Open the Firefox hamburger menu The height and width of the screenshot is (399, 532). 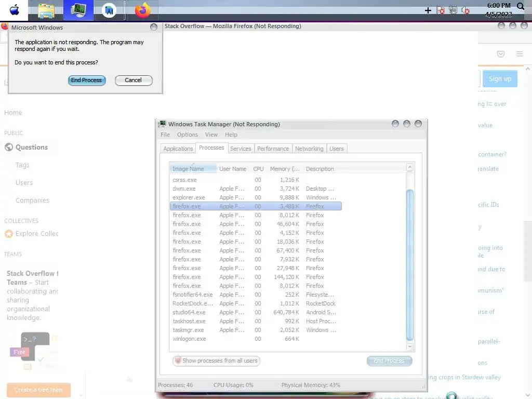[520, 54]
